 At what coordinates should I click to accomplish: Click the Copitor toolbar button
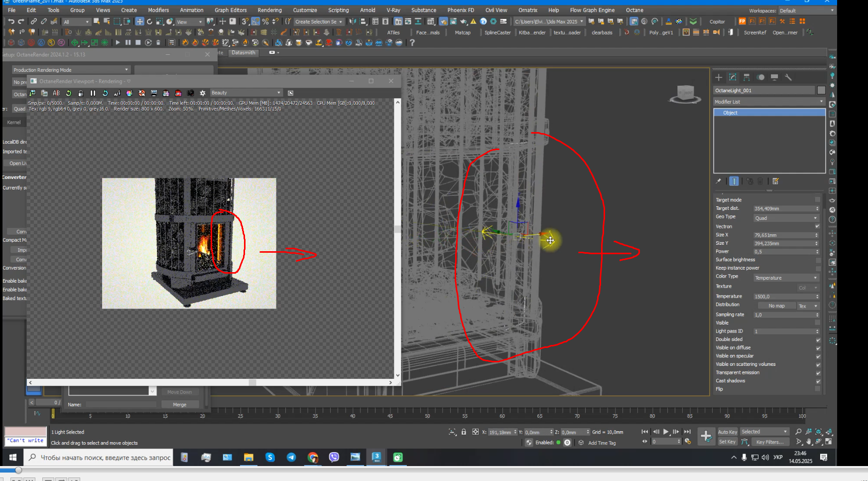tap(717, 21)
